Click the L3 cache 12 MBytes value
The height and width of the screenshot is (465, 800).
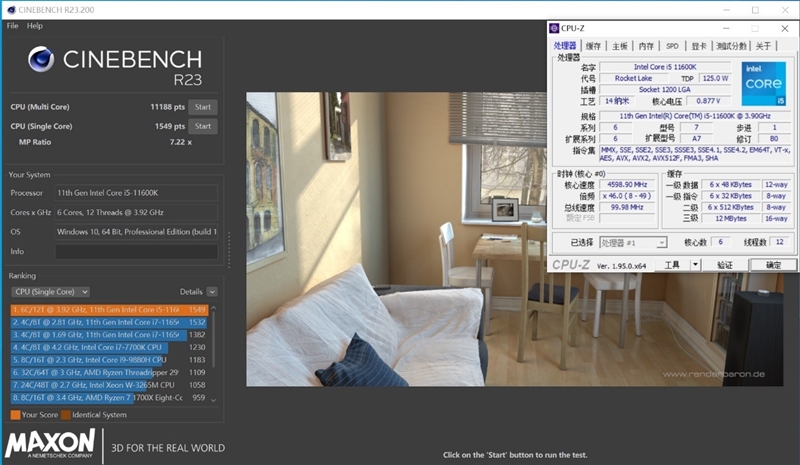point(731,218)
